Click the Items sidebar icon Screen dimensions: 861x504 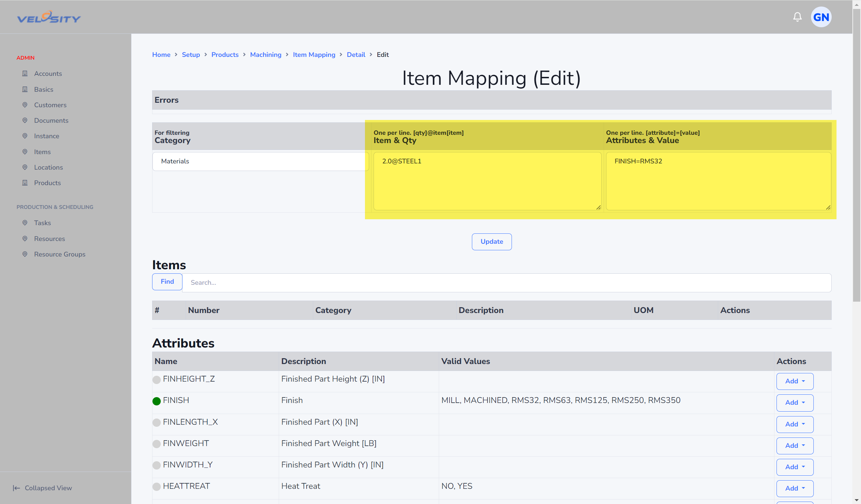pos(24,151)
